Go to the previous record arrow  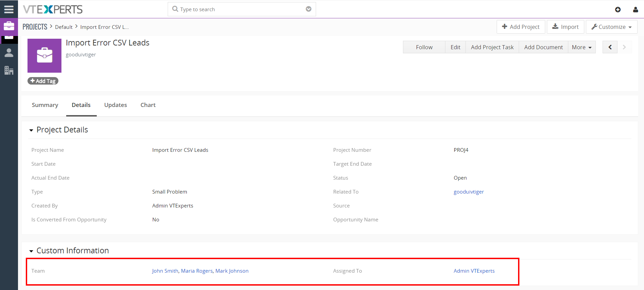pos(610,47)
